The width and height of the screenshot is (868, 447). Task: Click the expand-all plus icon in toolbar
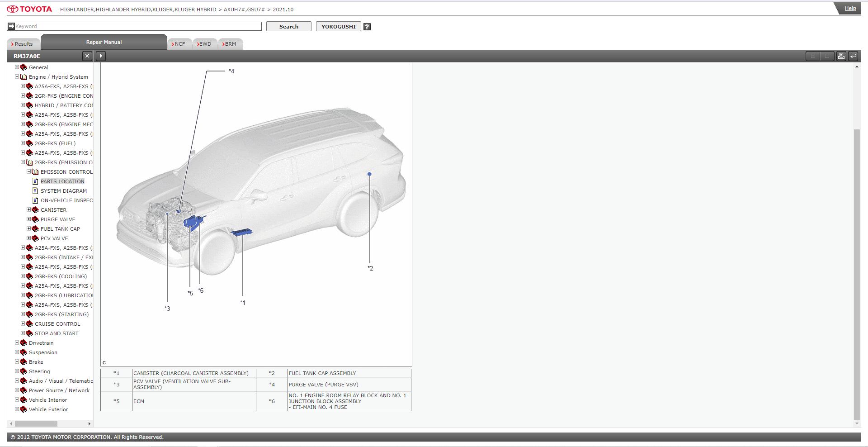point(813,56)
